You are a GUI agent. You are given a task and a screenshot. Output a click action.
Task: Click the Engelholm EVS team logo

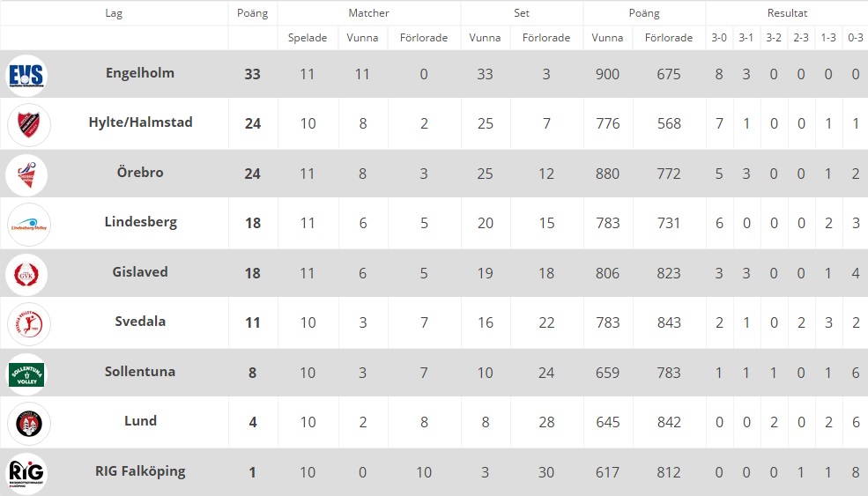click(26, 75)
